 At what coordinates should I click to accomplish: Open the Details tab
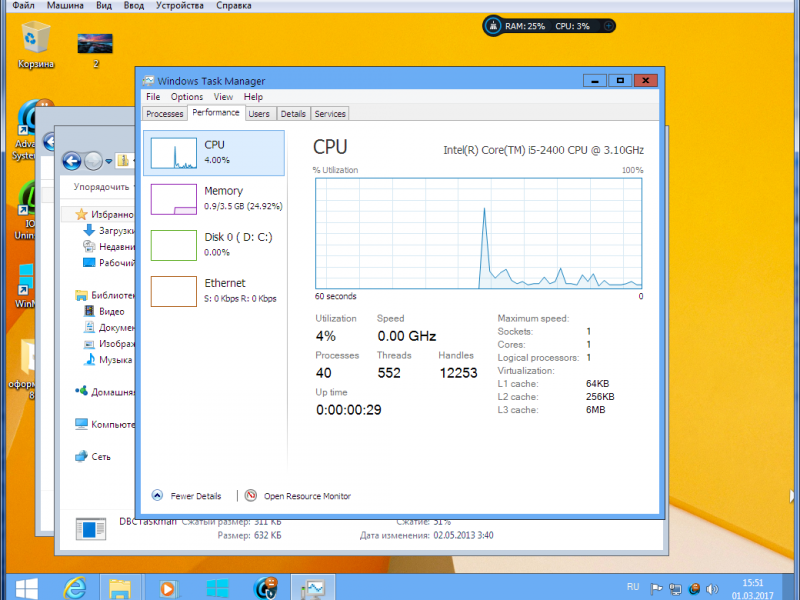click(x=293, y=114)
